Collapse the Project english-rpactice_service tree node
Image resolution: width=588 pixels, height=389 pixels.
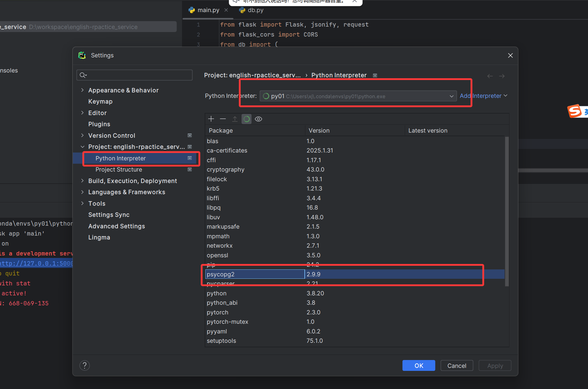tap(82, 147)
